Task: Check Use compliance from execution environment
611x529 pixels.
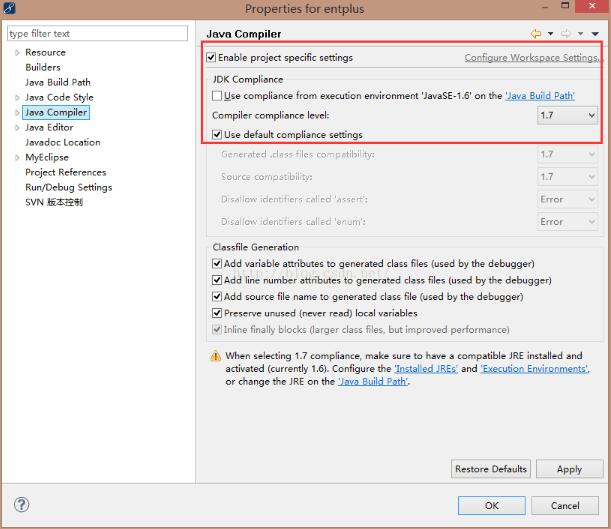Action: click(217, 96)
